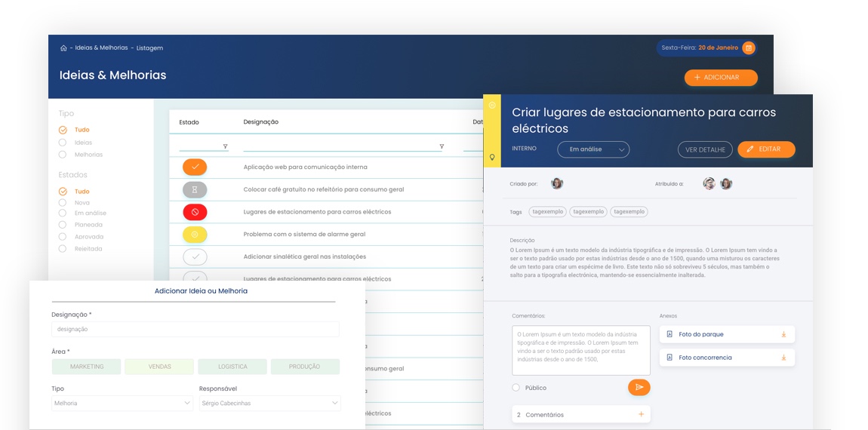Click the lightbulb icon on the yellow strip
Screen dimensions: 868x430
pyautogui.click(x=492, y=158)
